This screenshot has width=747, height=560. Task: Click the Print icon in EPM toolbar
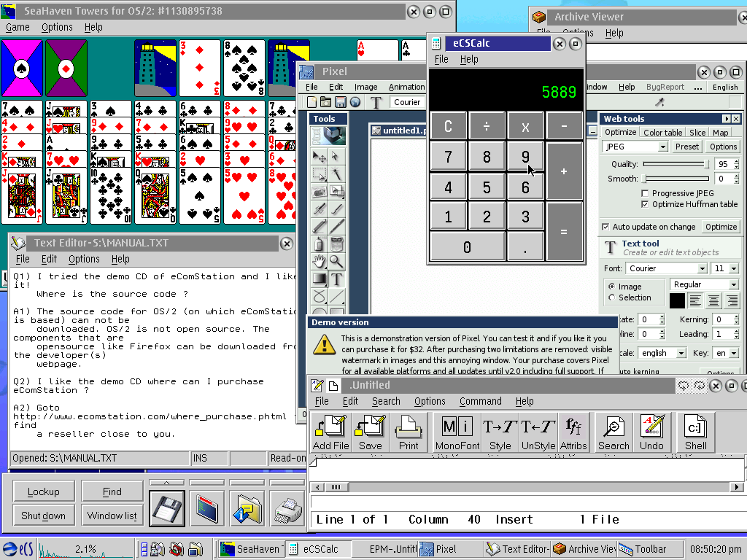pos(409,432)
